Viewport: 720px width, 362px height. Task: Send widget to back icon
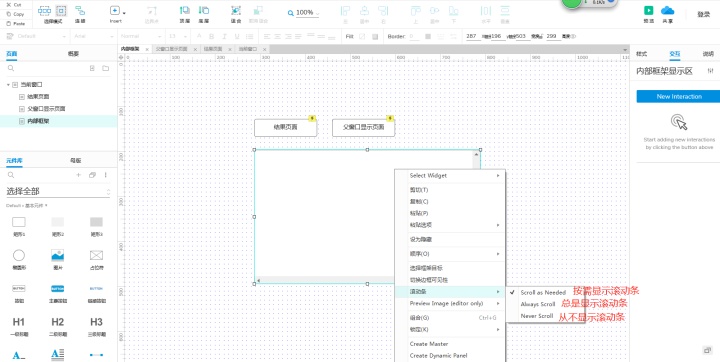pos(204,11)
